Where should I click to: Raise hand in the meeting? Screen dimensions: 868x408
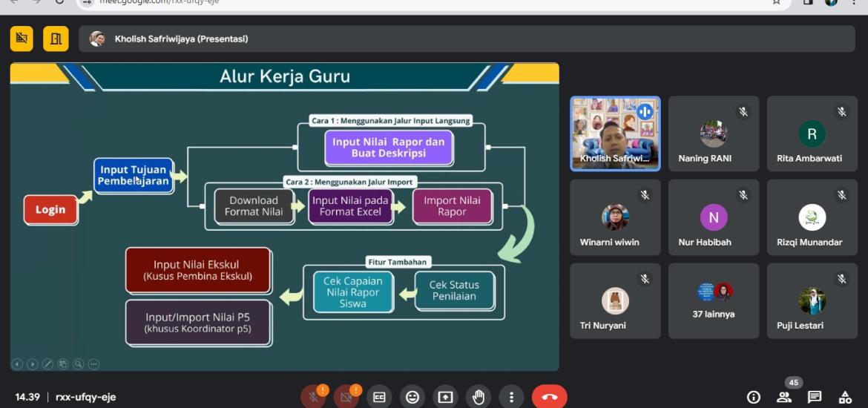tap(479, 397)
